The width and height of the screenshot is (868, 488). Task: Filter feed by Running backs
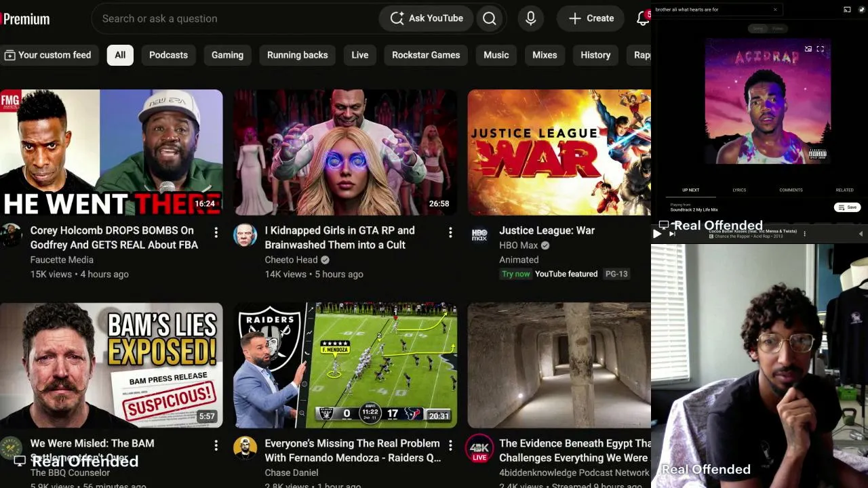[297, 55]
